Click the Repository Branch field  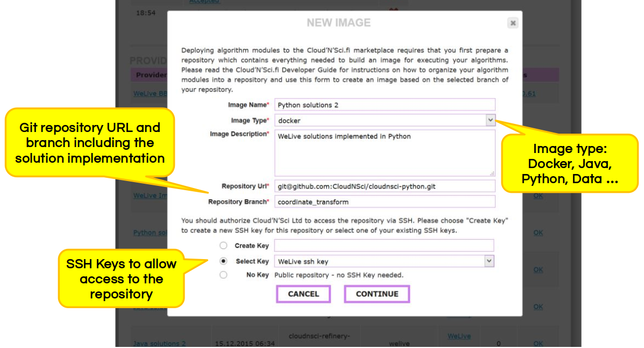(x=385, y=202)
